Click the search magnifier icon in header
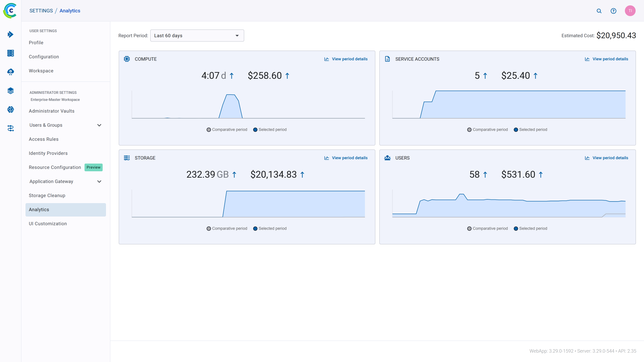The height and width of the screenshot is (362, 644). click(x=599, y=11)
